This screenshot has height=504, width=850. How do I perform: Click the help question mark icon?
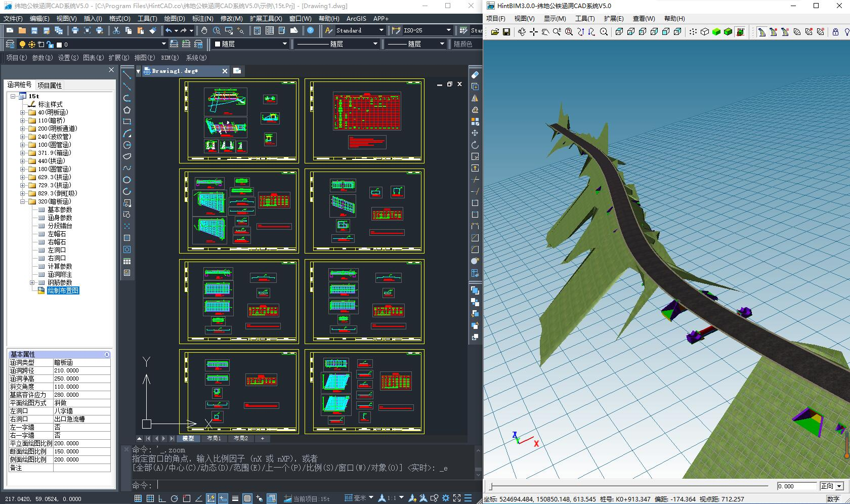tap(311, 31)
